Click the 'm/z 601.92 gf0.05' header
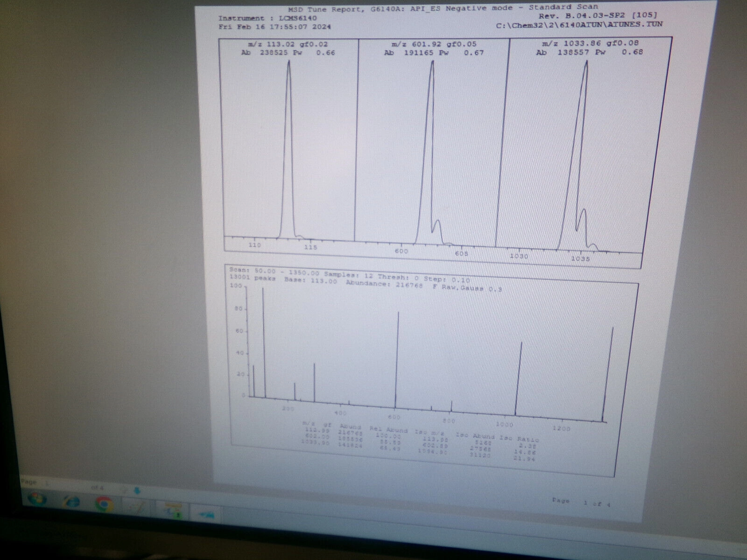Viewport: 747px width, 560px height. (434, 44)
